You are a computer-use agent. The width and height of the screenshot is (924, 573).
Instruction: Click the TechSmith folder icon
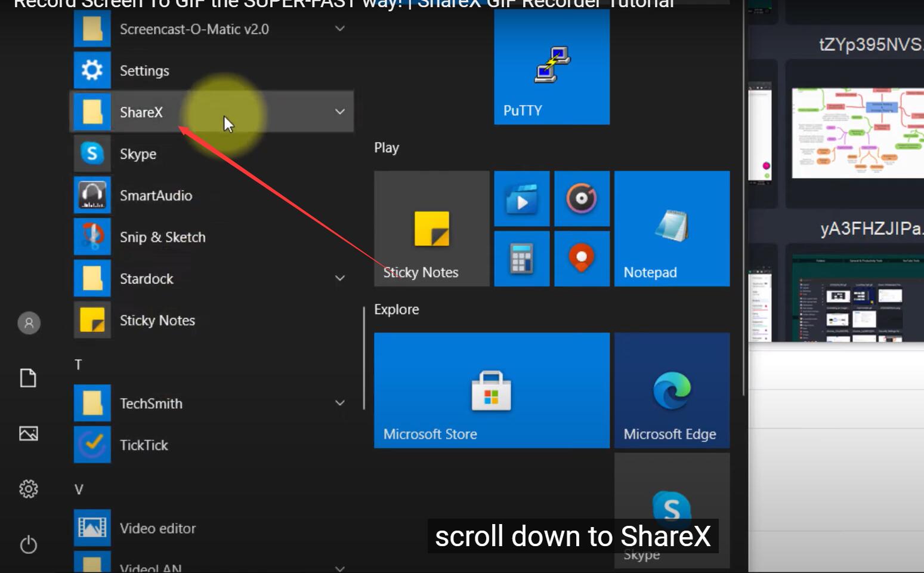pos(92,403)
